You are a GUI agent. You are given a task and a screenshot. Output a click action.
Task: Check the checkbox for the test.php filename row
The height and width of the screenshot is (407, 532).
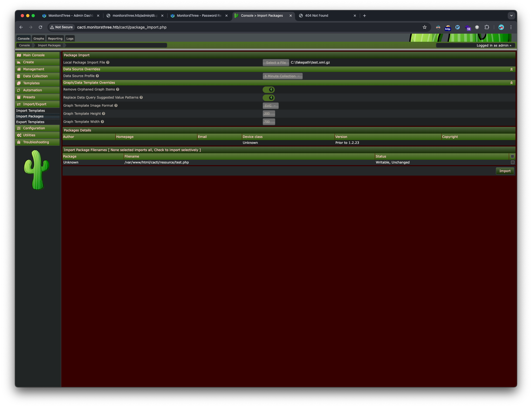click(x=513, y=162)
